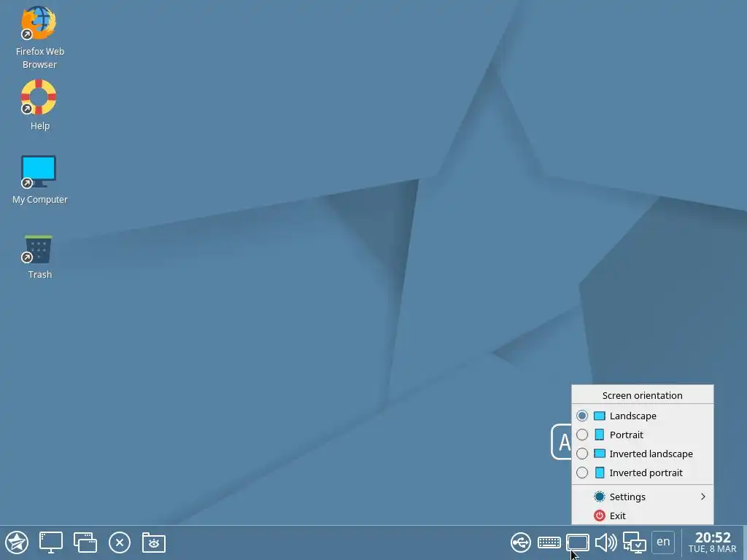Open the file manager folder icon in taskbar

(x=153, y=542)
